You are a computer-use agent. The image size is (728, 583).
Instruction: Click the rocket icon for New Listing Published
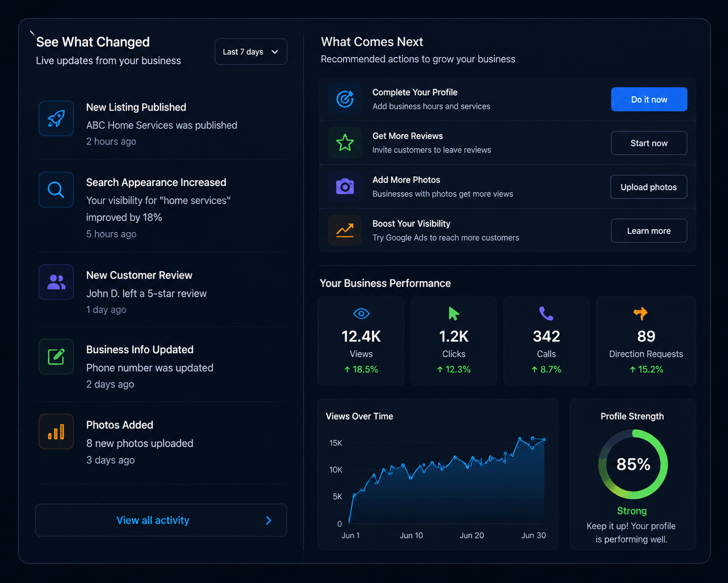click(56, 118)
